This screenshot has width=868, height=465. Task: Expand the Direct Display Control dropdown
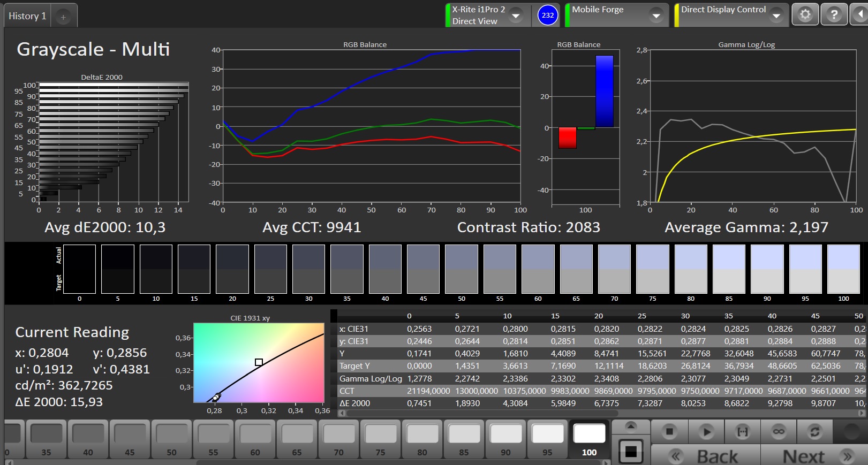[x=776, y=16]
